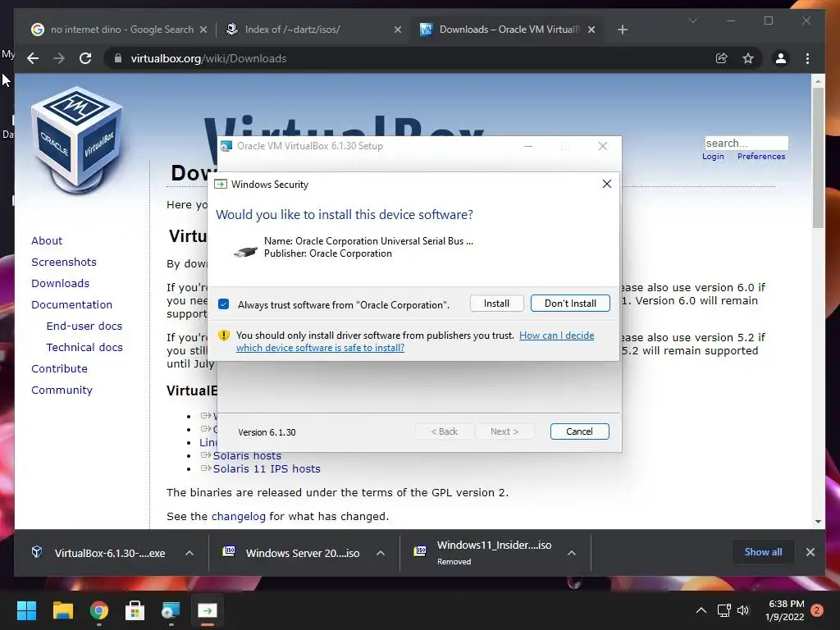
Task: Open Screenshots in the sidebar
Action: [64, 262]
